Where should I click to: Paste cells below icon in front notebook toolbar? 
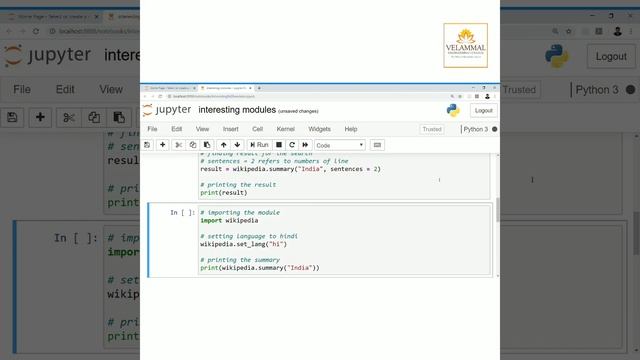click(x=207, y=145)
